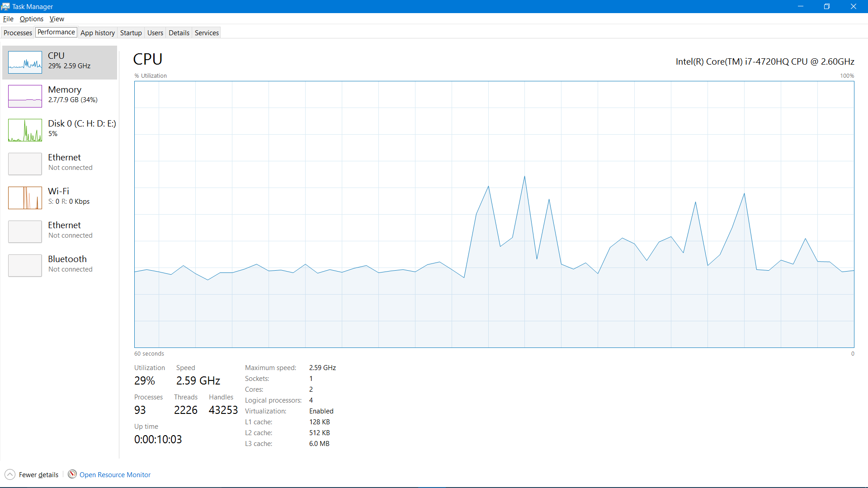Screen dimensions: 868x488
Task: Select the Wi-Fi S: 0 R: 0 Kbps entry
Action: (60, 198)
